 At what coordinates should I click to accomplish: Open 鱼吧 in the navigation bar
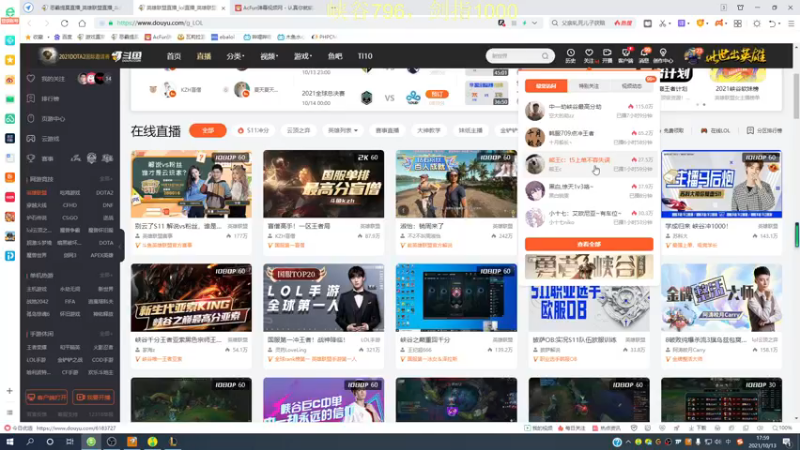(335, 56)
